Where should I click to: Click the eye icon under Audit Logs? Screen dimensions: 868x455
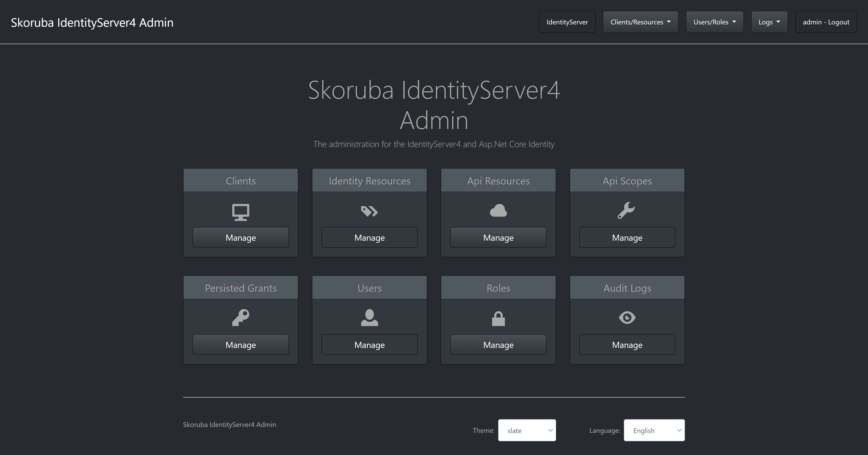tap(627, 317)
